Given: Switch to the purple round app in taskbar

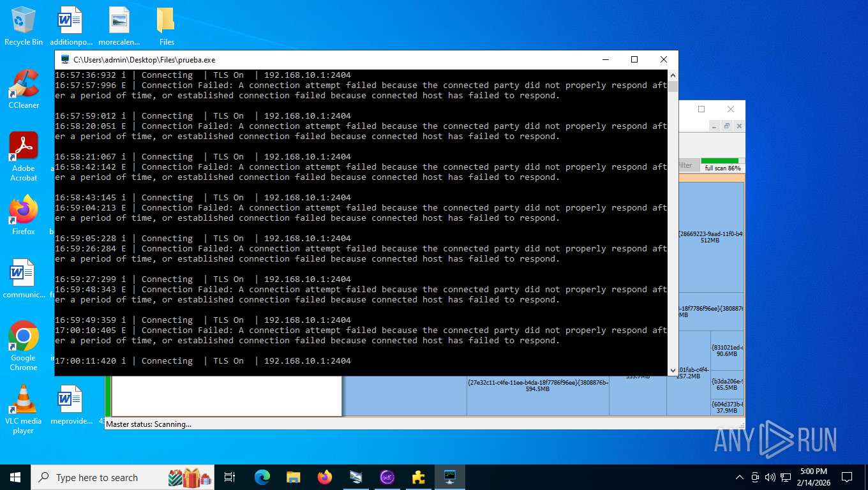Looking at the screenshot, I should pos(387,477).
